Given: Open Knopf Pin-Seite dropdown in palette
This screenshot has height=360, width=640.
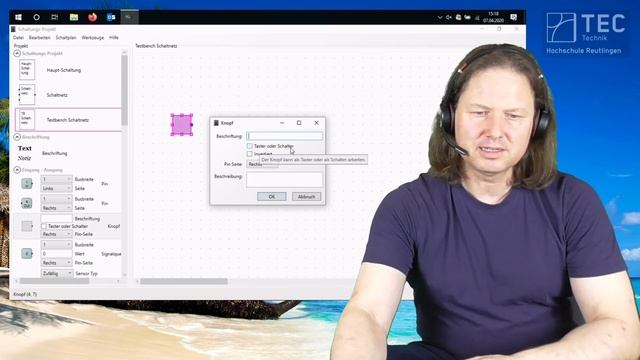Looking at the screenshot, I should click(56, 234).
